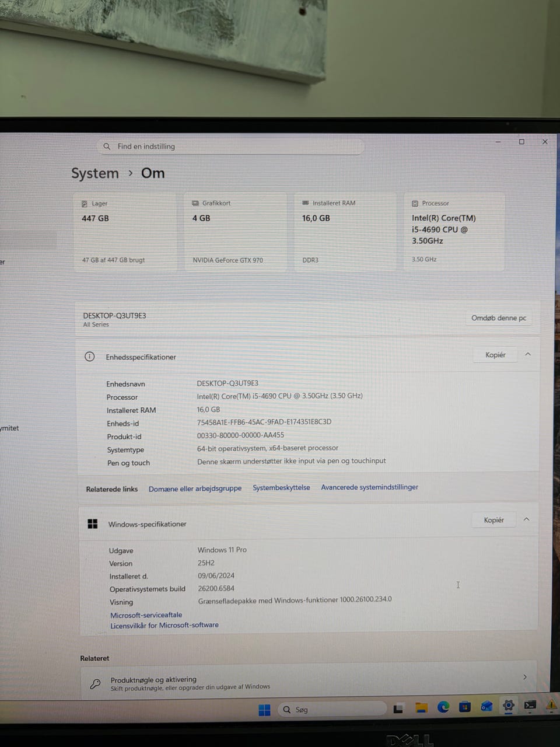560x747 pixels.
Task: Click the System breadcrumb
Action: tap(95, 173)
